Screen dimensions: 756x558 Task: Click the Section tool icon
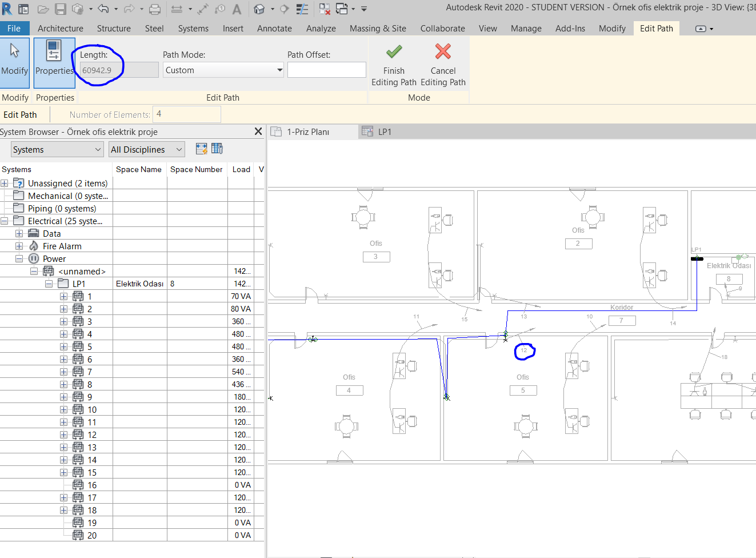285,9
